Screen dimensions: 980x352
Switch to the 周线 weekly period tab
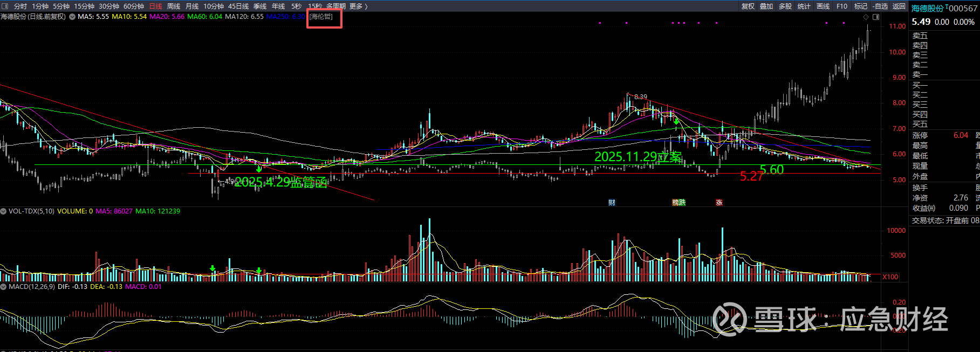(174, 6)
